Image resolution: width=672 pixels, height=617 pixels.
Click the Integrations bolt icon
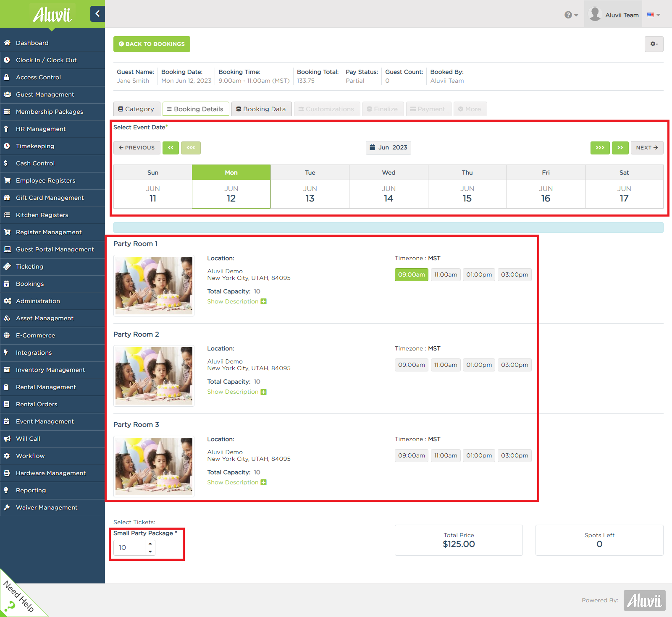click(6, 353)
